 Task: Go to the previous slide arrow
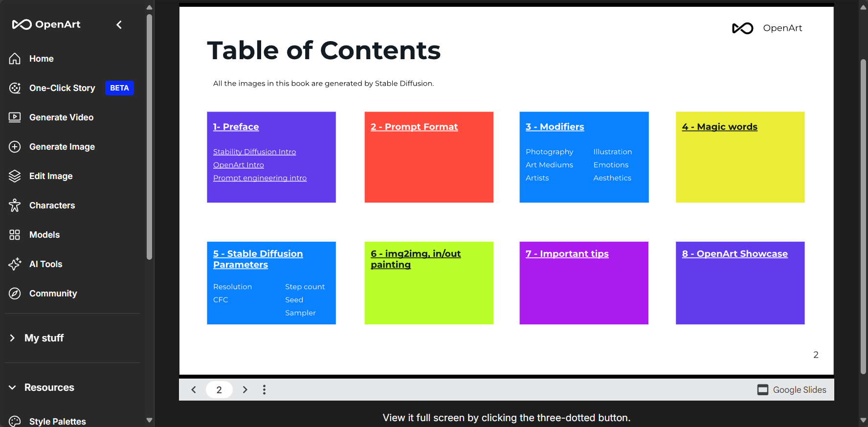(x=194, y=390)
